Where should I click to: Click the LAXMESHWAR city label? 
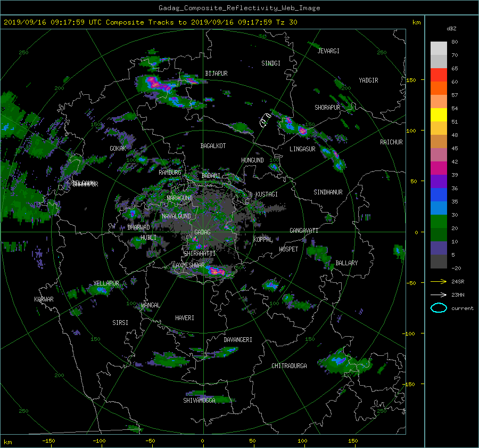(188, 265)
